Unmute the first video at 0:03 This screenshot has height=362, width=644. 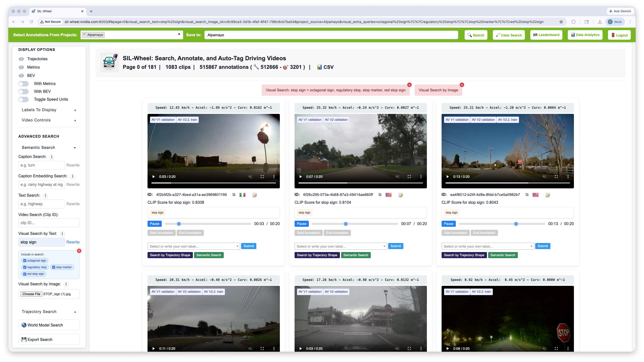point(250,177)
